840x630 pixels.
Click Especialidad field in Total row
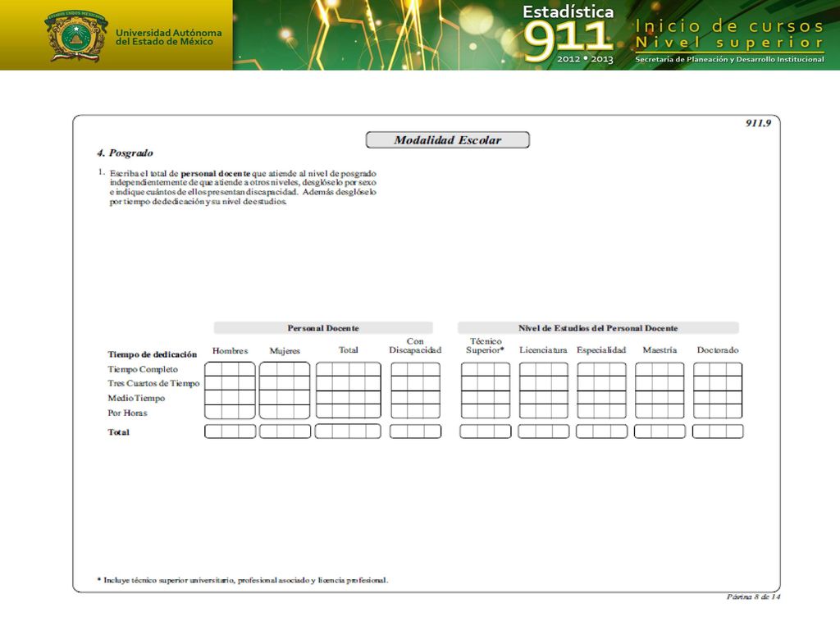[601, 431]
